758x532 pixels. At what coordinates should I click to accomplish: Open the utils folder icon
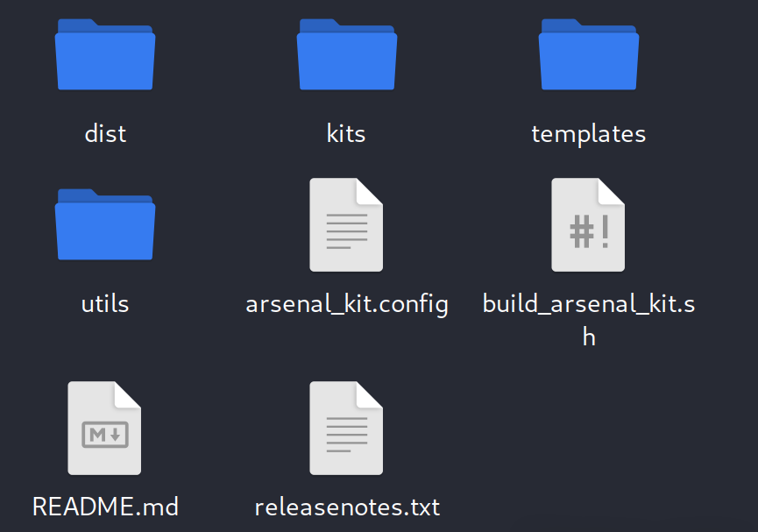105,224
